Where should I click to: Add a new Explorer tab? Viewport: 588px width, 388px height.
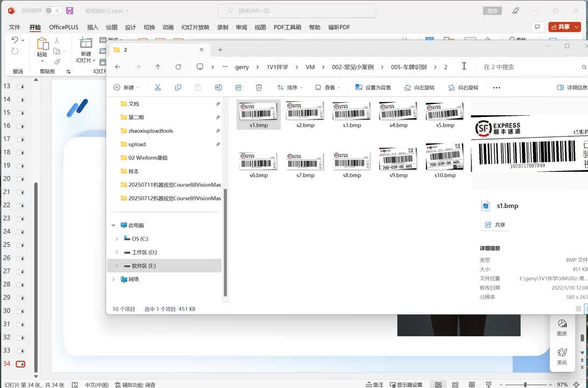tap(220, 50)
